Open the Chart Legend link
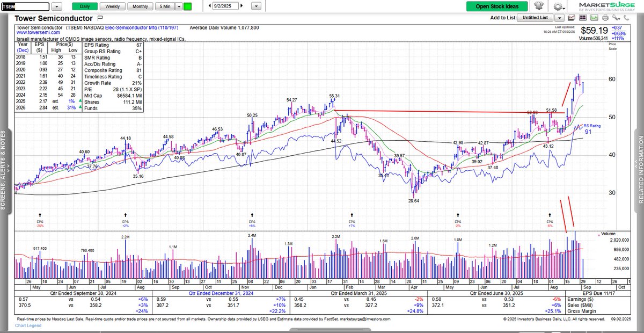Screen dimensions: 644x333 coord(28,325)
